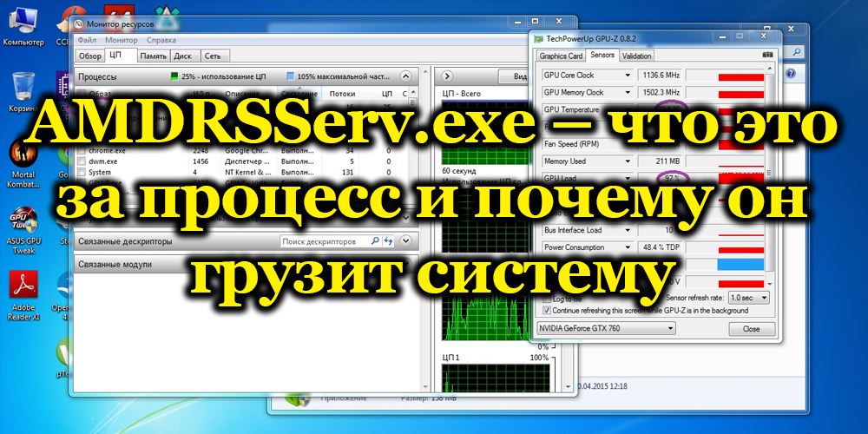Open the Adobe Reader XI desktop icon
868x434 pixels.
pyautogui.click(x=23, y=291)
